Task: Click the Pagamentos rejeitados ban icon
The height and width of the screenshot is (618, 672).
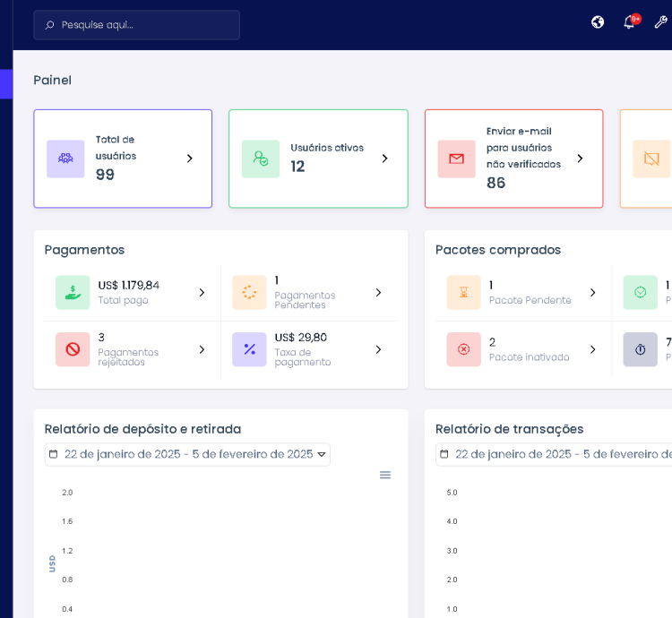Action: click(x=73, y=349)
